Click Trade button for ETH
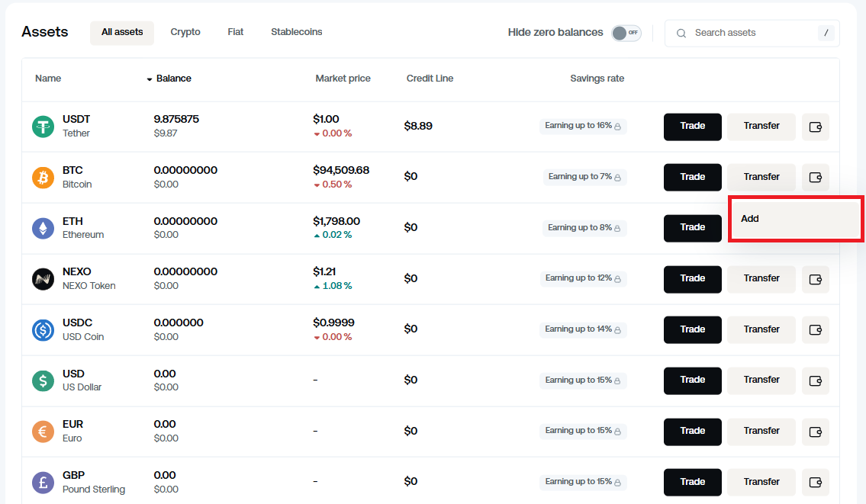This screenshot has width=866, height=504. click(x=693, y=228)
